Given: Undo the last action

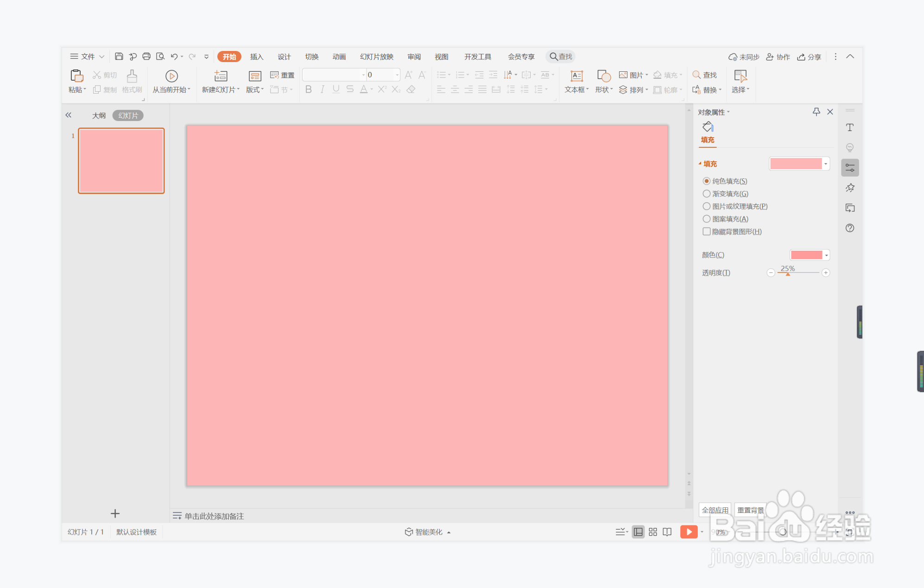Looking at the screenshot, I should [174, 57].
